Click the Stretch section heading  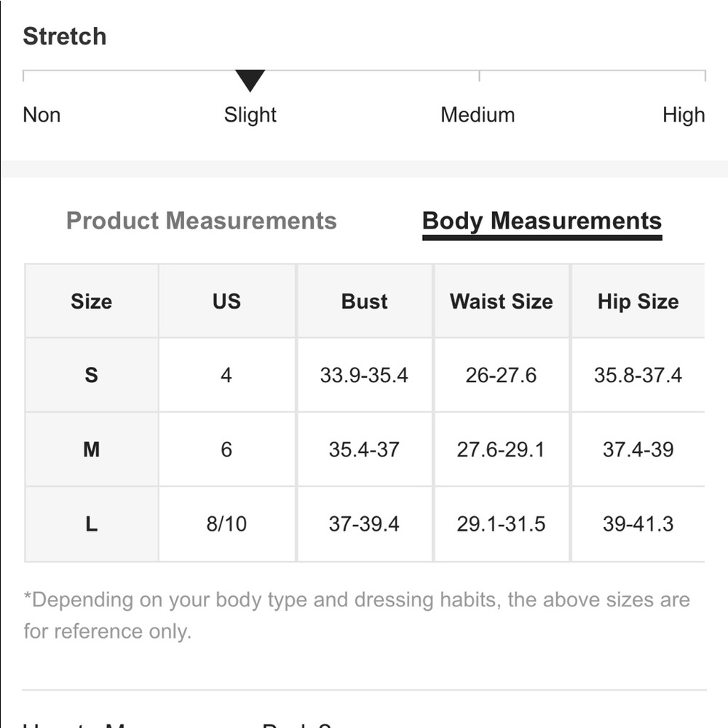tap(65, 36)
